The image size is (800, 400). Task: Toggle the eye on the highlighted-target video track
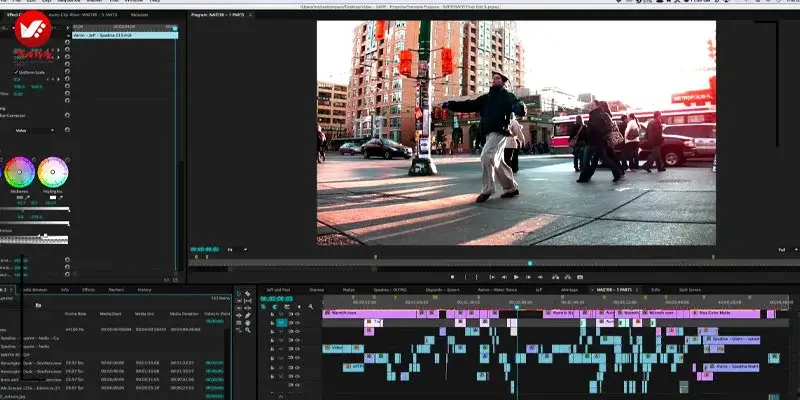coord(297,323)
